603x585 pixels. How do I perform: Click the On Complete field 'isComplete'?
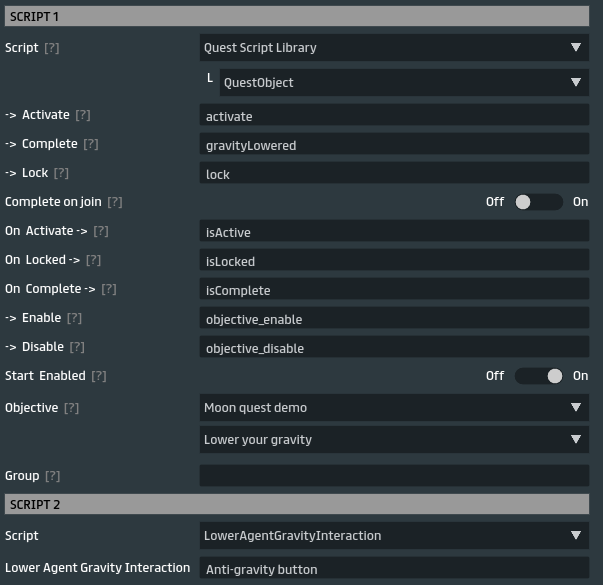pyautogui.click(x=394, y=289)
